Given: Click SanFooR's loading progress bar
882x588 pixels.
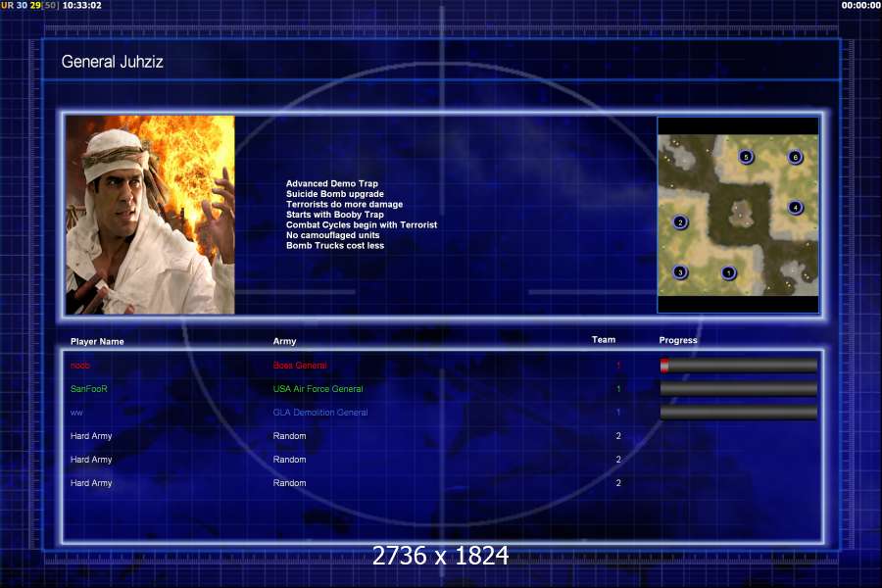Looking at the screenshot, I should point(739,389).
